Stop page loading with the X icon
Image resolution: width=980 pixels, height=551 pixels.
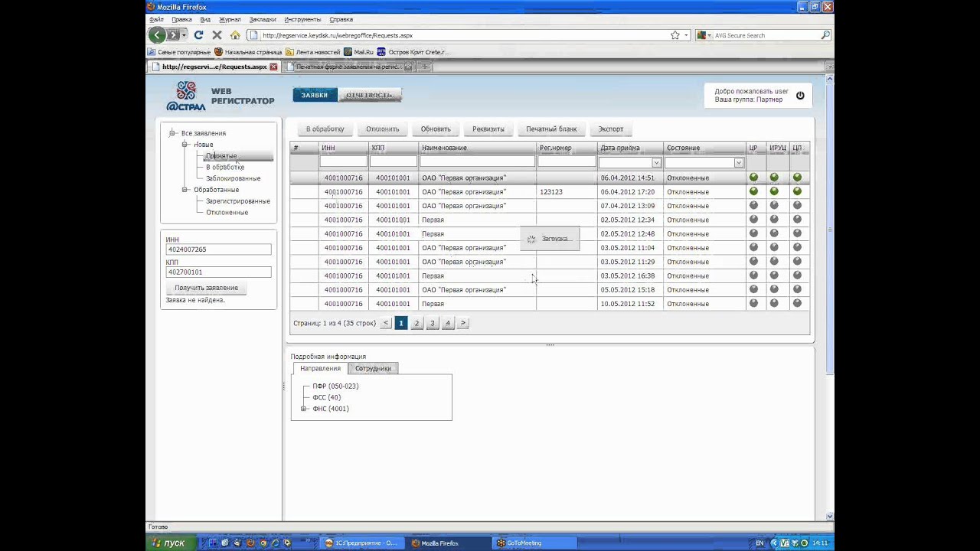(x=217, y=35)
